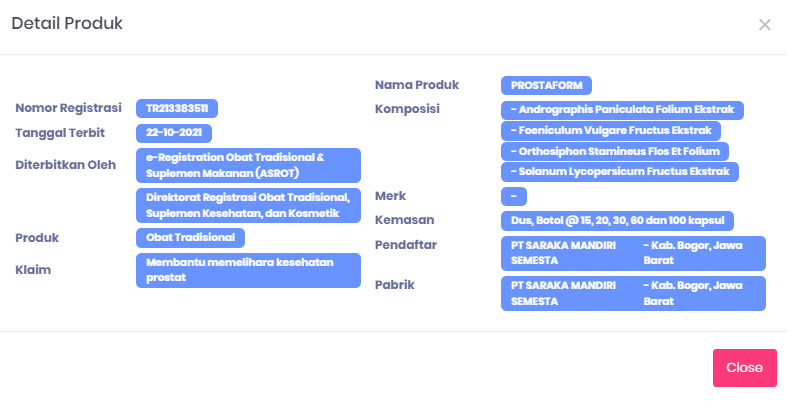Click the Obat Tradisional product badge
787x401 pixels.
190,238
